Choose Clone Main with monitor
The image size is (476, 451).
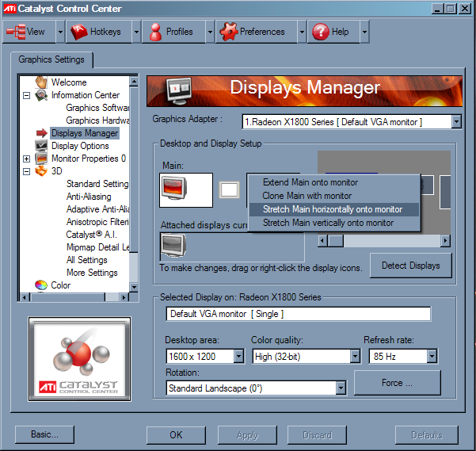334,196
